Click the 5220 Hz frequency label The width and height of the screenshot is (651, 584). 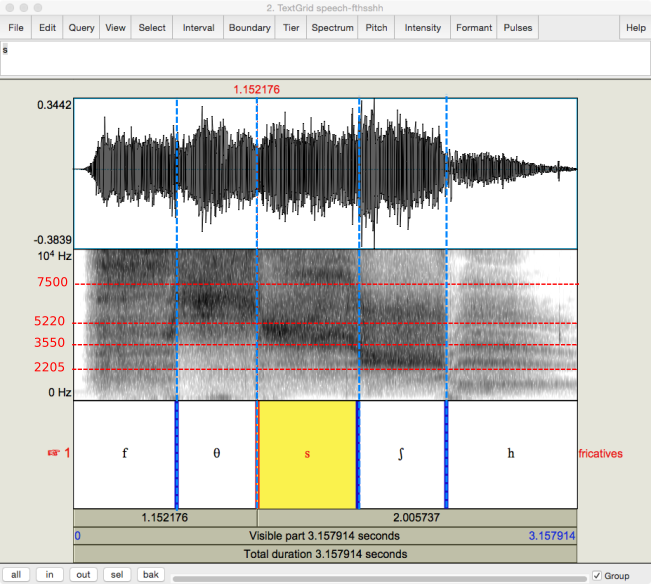coord(50,321)
